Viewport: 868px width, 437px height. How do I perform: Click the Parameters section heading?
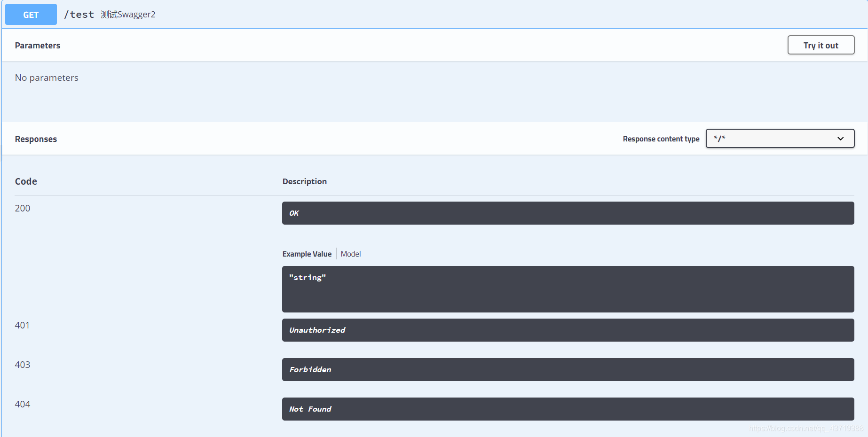point(38,46)
